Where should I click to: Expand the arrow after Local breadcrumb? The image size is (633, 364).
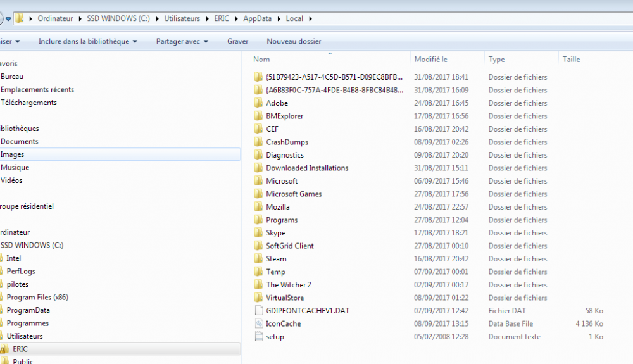tap(310, 18)
